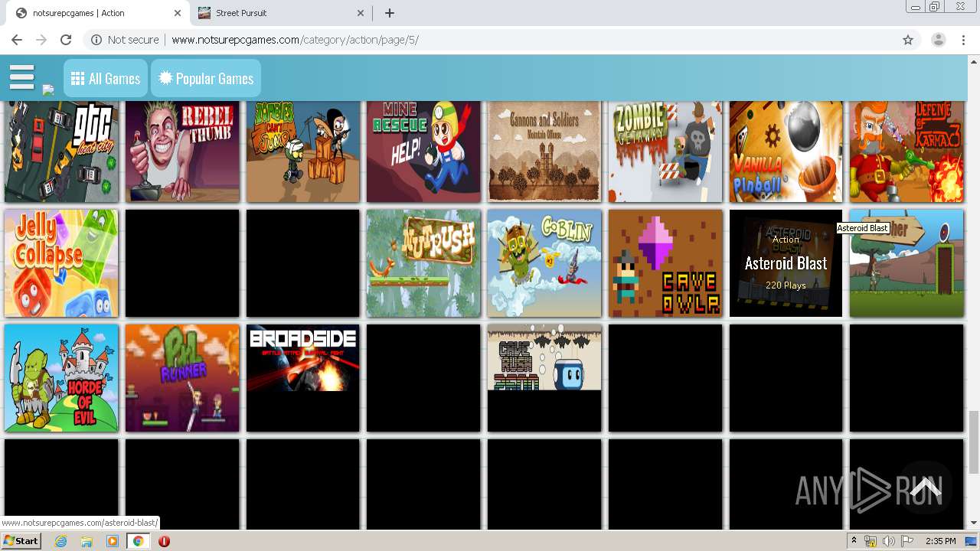Image resolution: width=980 pixels, height=551 pixels.
Task: Open the volume control in system tray
Action: [x=888, y=541]
